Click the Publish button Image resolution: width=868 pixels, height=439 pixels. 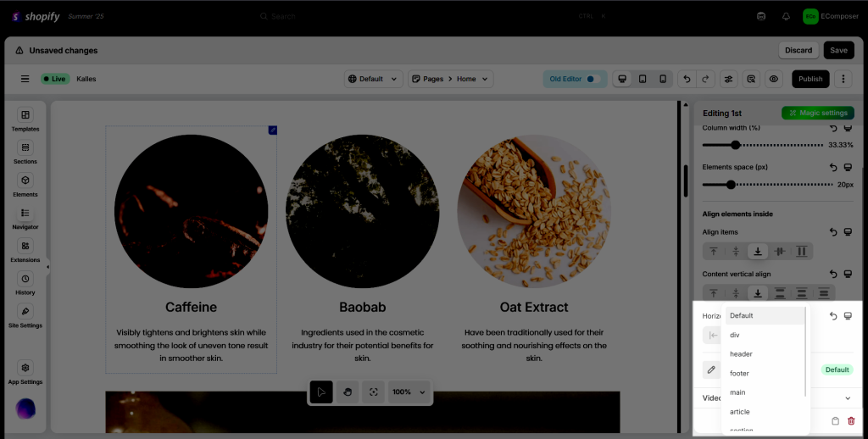(810, 79)
